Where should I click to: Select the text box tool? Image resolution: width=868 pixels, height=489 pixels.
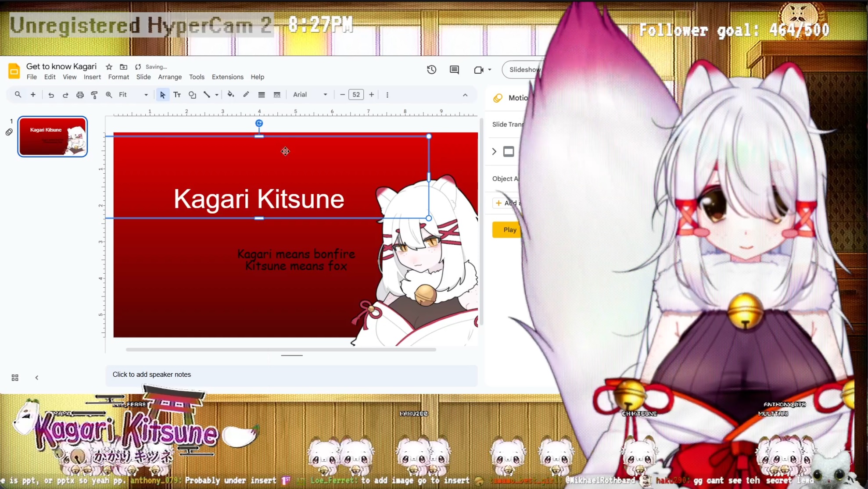click(177, 95)
